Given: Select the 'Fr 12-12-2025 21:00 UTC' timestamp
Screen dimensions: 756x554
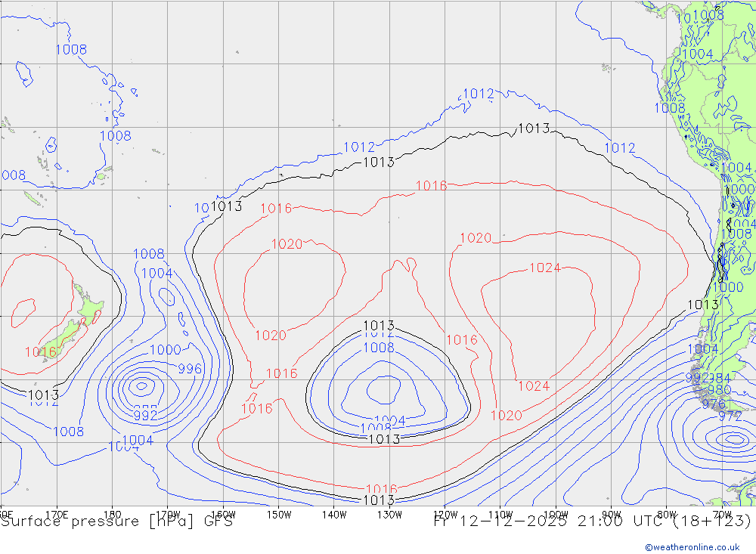Looking at the screenshot, I should [x=550, y=522].
